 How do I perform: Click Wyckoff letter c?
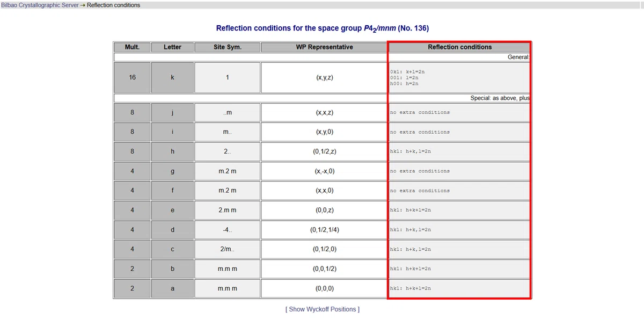(x=172, y=249)
